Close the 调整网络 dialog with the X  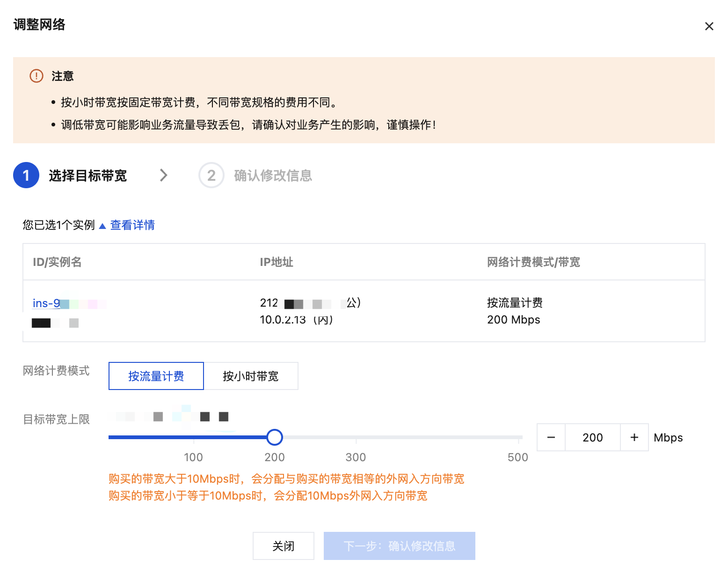point(709,26)
